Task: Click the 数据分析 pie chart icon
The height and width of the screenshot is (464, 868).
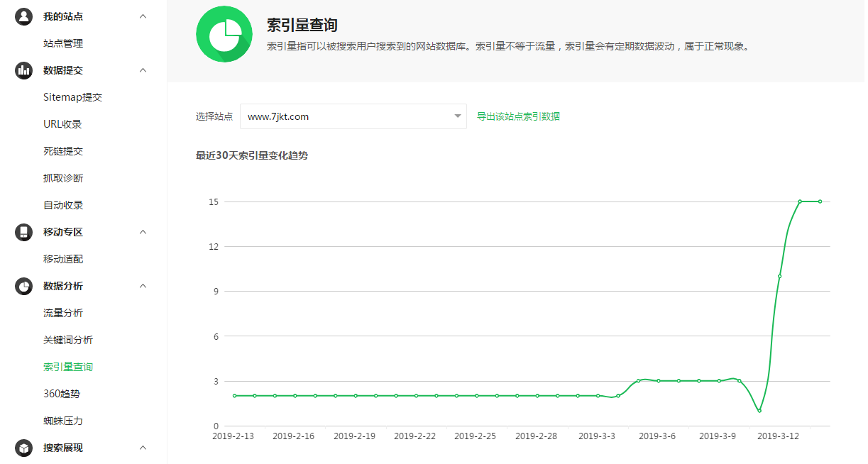Action: pyautogui.click(x=23, y=285)
